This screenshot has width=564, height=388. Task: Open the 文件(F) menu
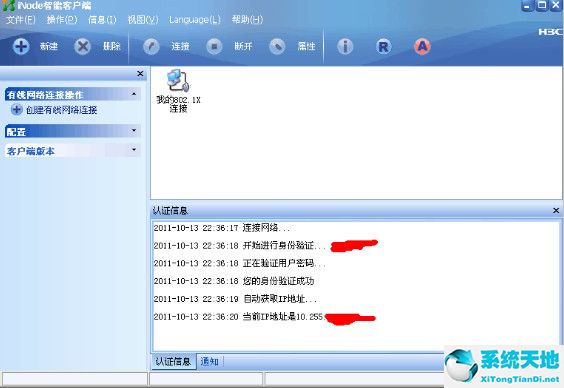point(21,19)
